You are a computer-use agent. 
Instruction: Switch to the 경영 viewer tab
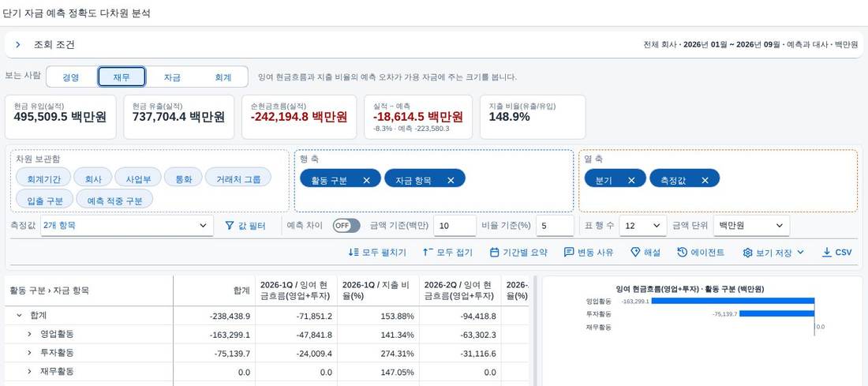[71, 77]
